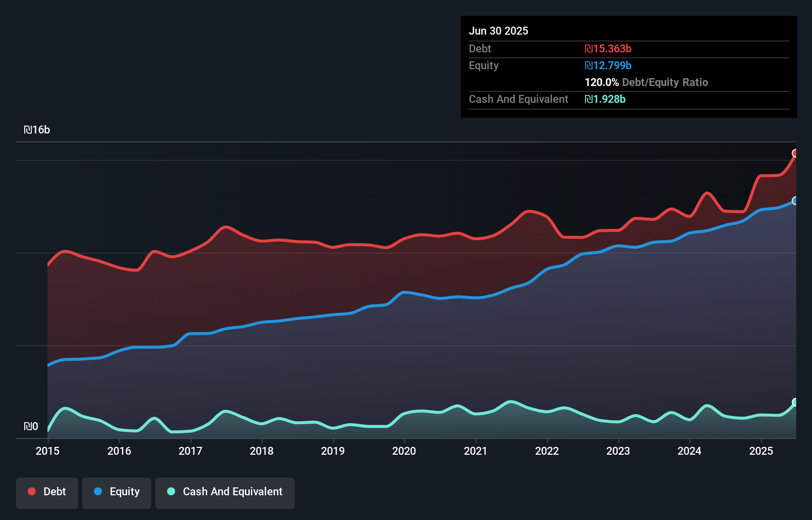Select the 2020 axis label

pos(404,451)
